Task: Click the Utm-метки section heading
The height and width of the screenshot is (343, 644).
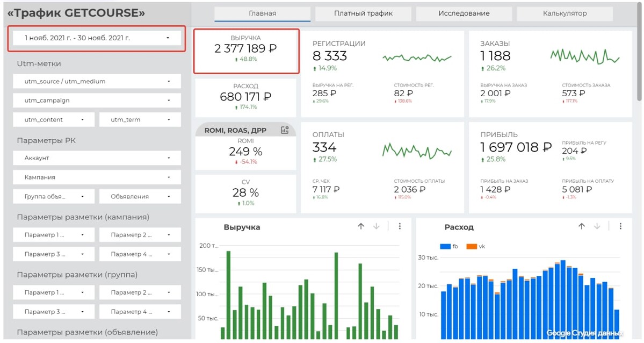Action: pos(39,64)
